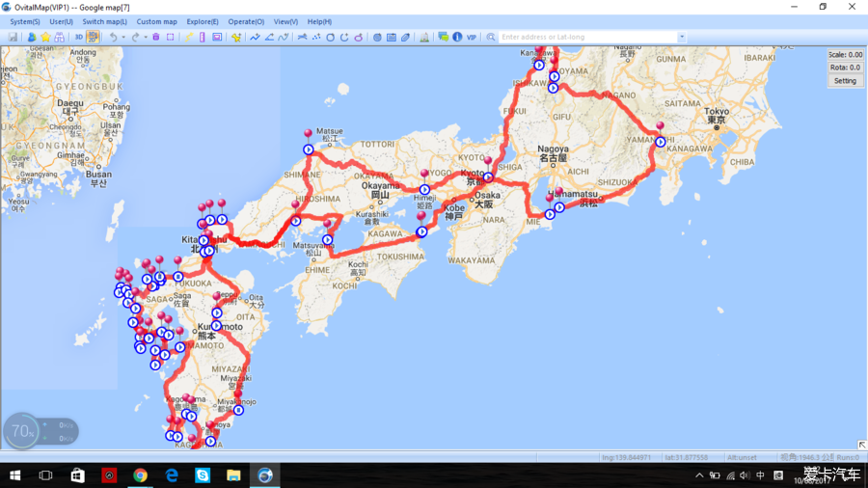The width and height of the screenshot is (868, 488).
Task: Select the purple ruler measure tool
Action: 203,37
